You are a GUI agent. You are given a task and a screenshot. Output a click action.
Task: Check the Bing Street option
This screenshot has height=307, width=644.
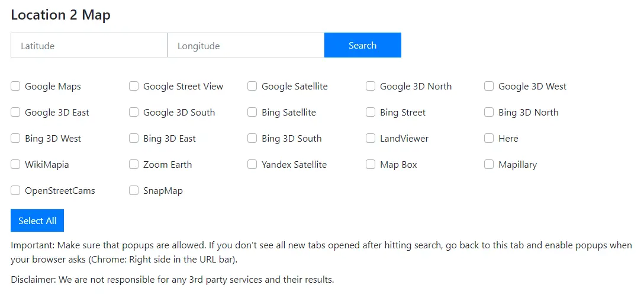(x=371, y=113)
